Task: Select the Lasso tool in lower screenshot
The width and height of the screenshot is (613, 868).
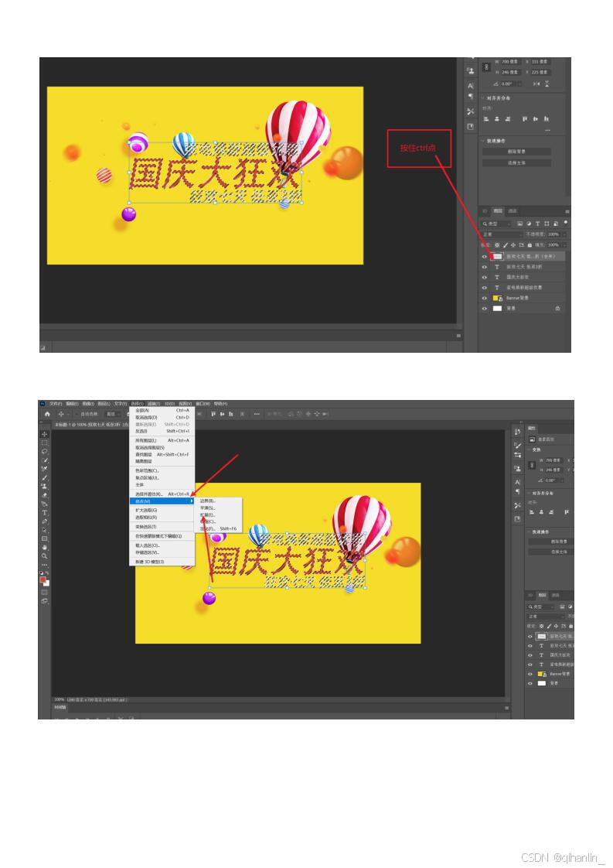Action: (x=44, y=451)
